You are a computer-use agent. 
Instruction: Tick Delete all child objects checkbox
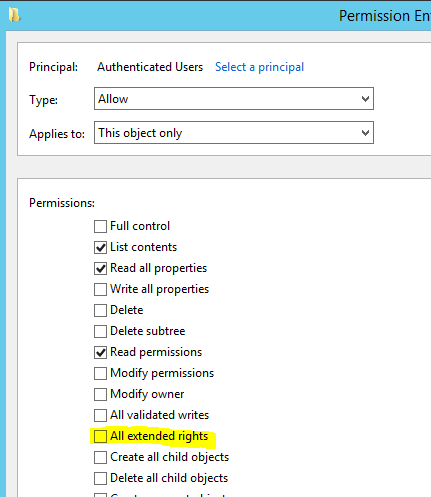(x=100, y=478)
